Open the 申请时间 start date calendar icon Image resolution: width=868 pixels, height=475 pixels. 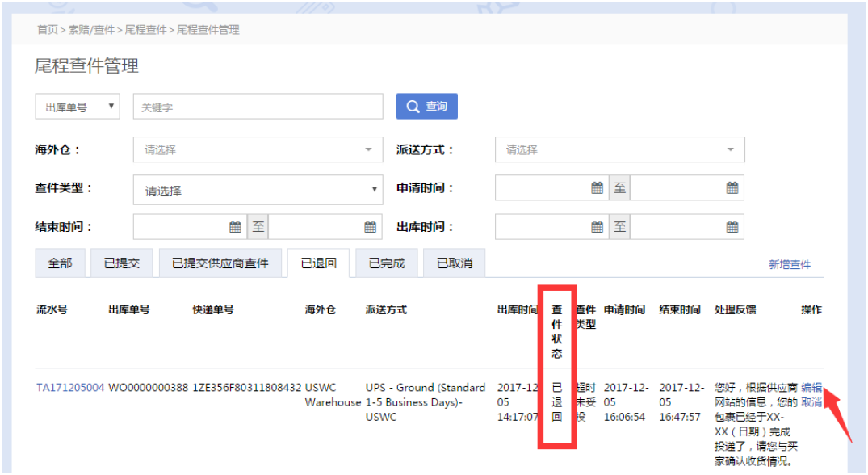[597, 187]
